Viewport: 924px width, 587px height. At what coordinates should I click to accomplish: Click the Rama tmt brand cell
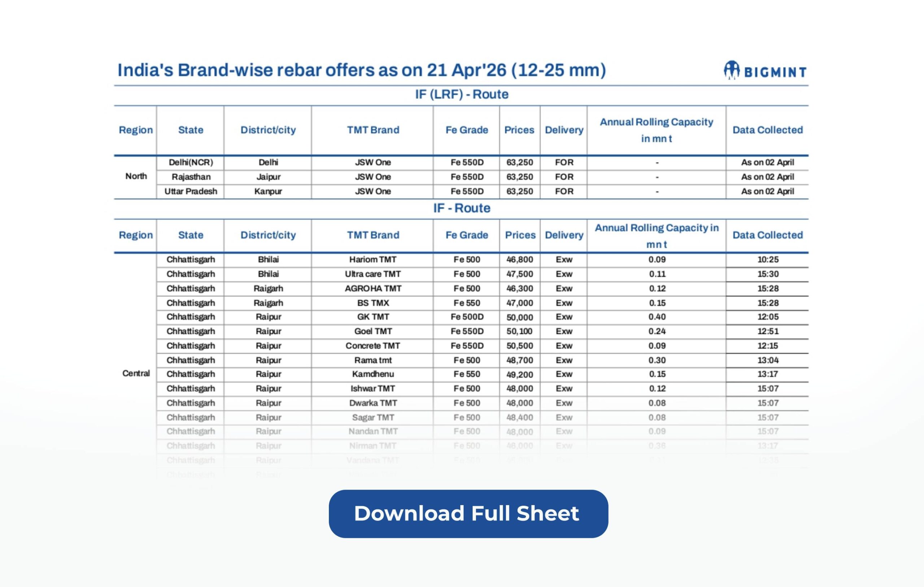(x=372, y=360)
